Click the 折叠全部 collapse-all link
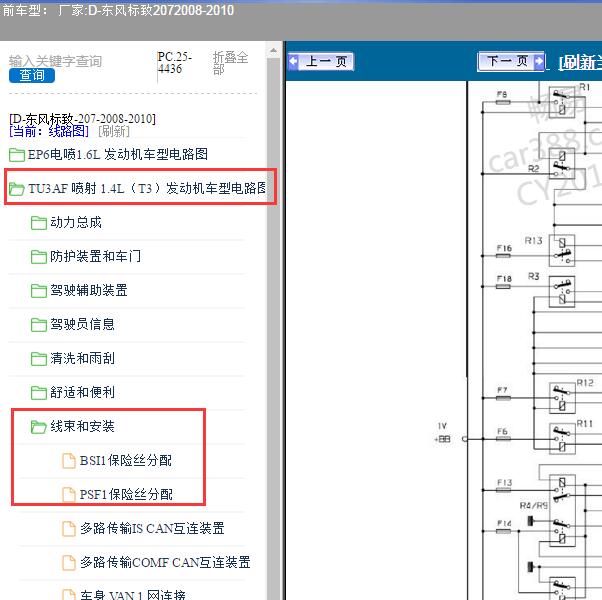 point(230,63)
